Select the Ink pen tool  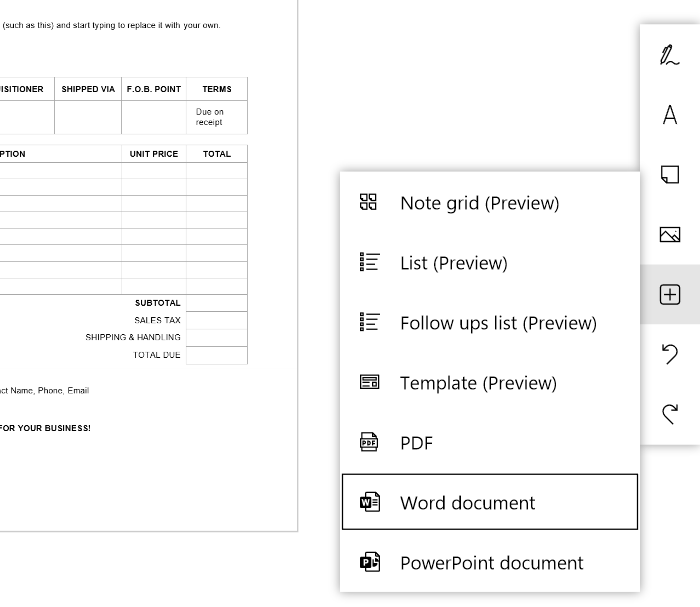pyautogui.click(x=670, y=55)
